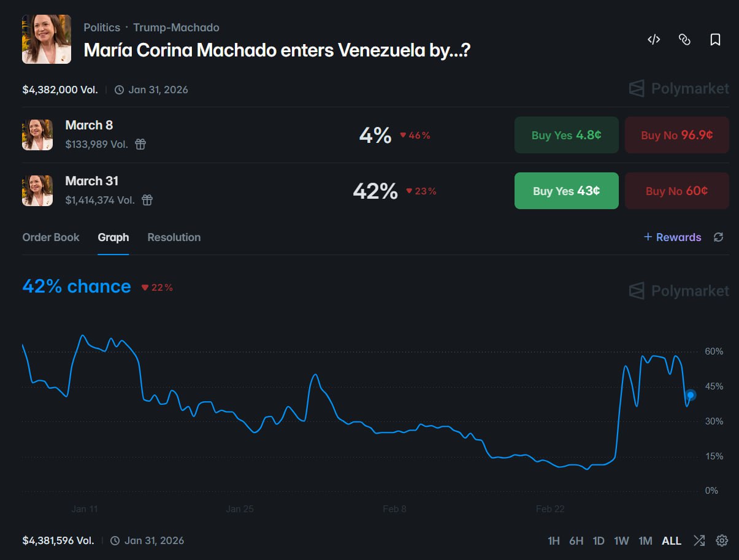Switch to the Order Book tab
The width and height of the screenshot is (739, 560).
[50, 237]
